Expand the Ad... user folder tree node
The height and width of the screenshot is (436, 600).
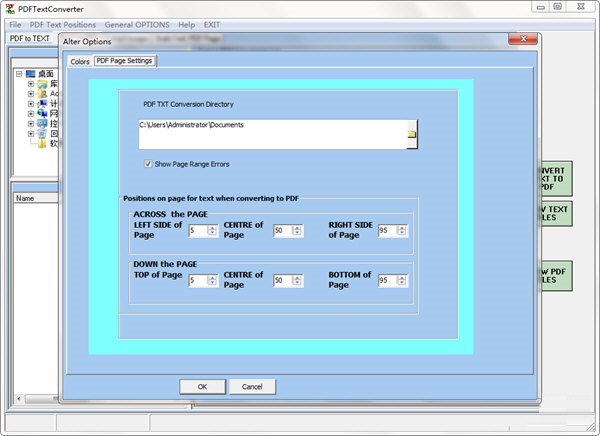(x=31, y=93)
